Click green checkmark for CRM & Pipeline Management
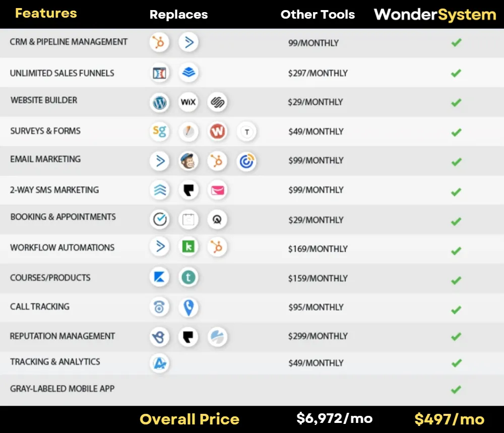 pyautogui.click(x=456, y=43)
